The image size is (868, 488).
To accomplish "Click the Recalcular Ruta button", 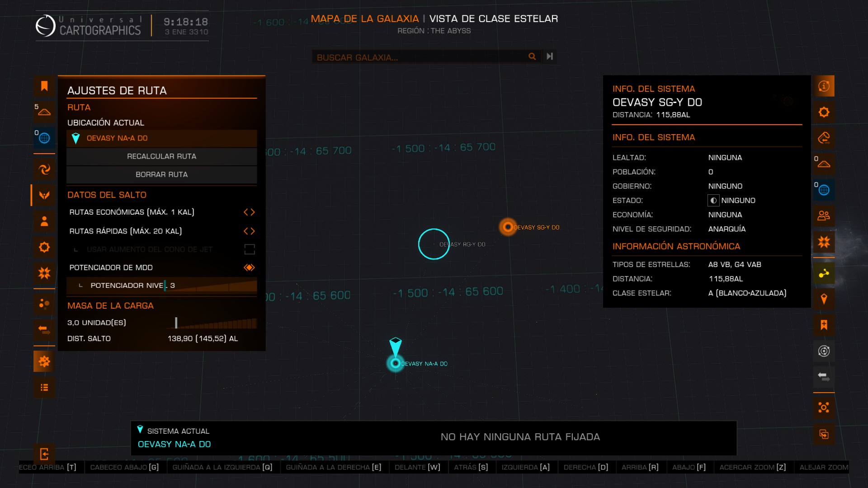I will (x=161, y=156).
